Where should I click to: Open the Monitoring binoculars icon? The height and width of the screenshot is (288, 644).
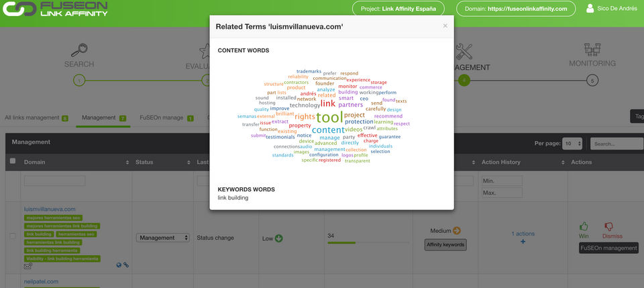[x=592, y=50]
